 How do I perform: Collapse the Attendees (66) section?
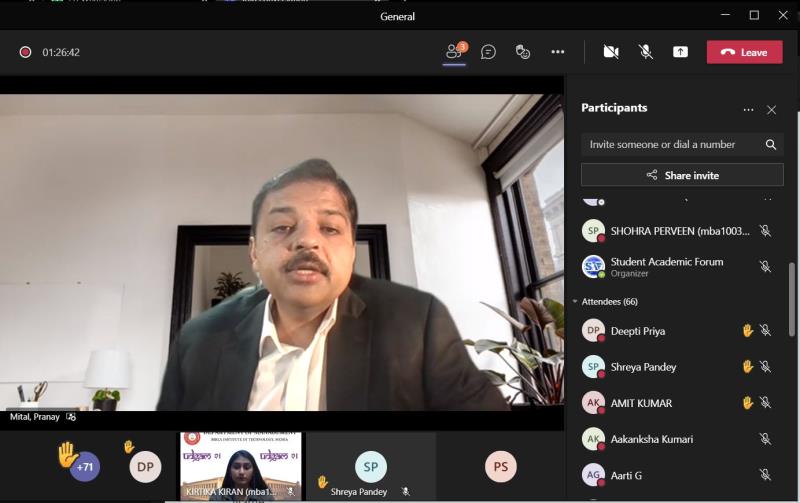pos(575,301)
